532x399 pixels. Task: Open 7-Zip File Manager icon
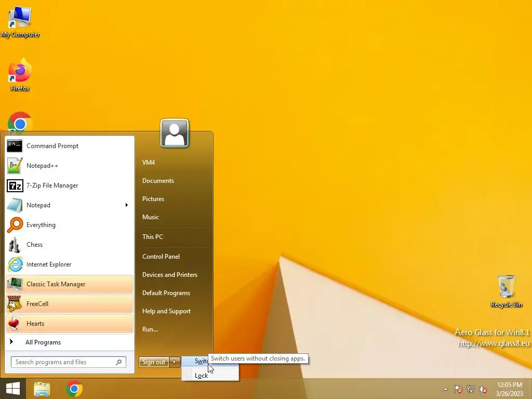(15, 185)
